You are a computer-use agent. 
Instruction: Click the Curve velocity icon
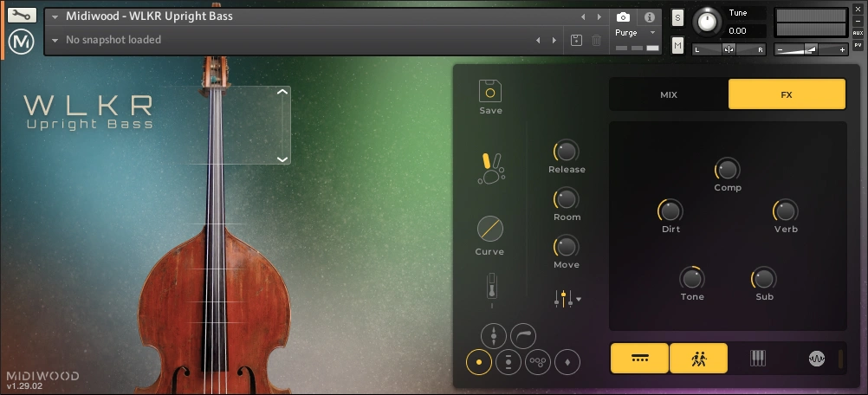[x=490, y=229]
